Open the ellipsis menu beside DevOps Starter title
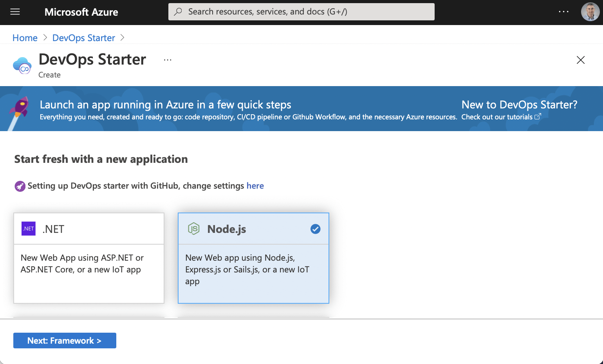603x364 pixels. (x=168, y=60)
